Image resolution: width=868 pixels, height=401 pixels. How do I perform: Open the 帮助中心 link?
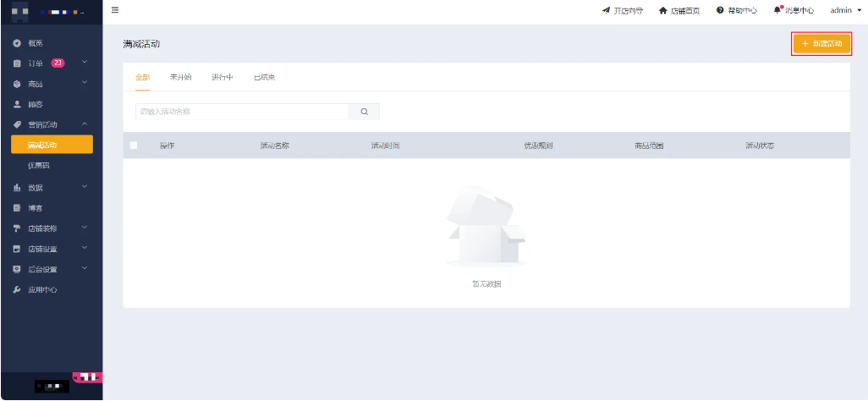click(742, 10)
